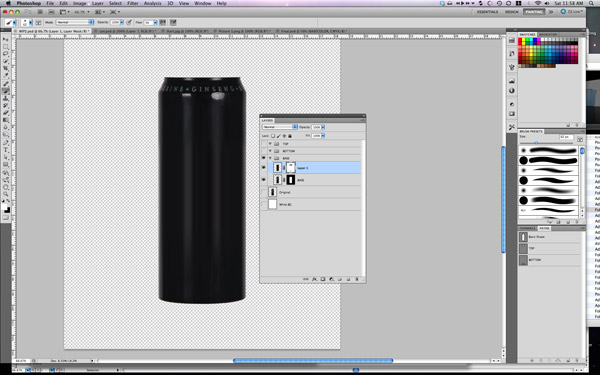Select the Pen tool
The height and width of the screenshot is (375, 600).
click(6, 143)
